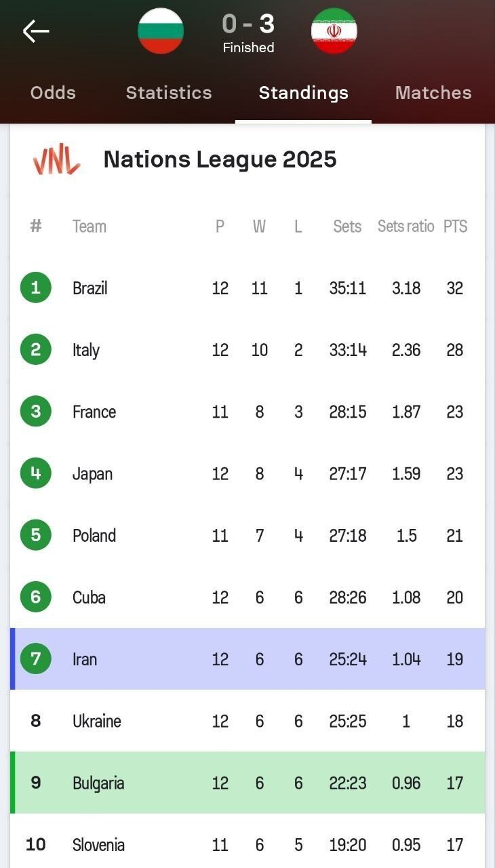Tap the 0 - 3 final score

(x=248, y=25)
